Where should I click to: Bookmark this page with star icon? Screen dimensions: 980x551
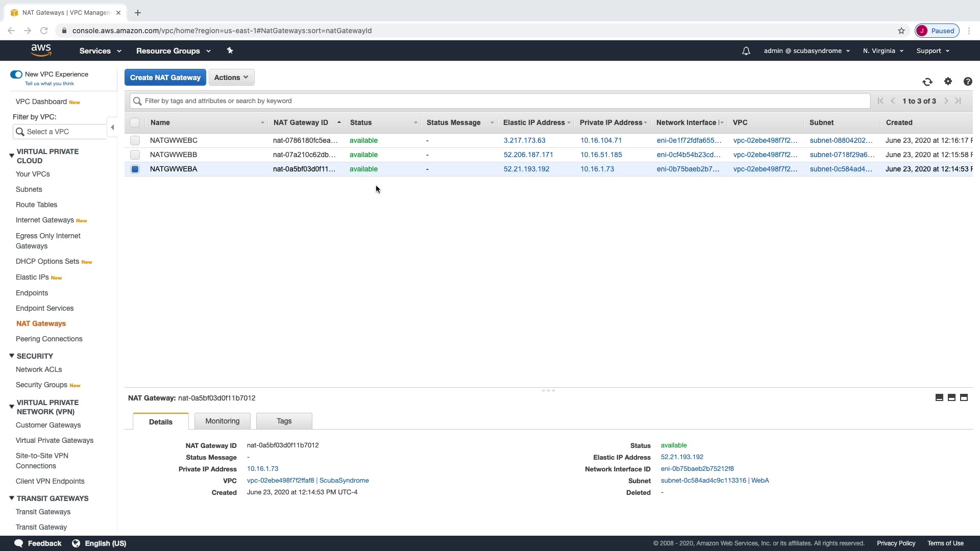pyautogui.click(x=901, y=31)
